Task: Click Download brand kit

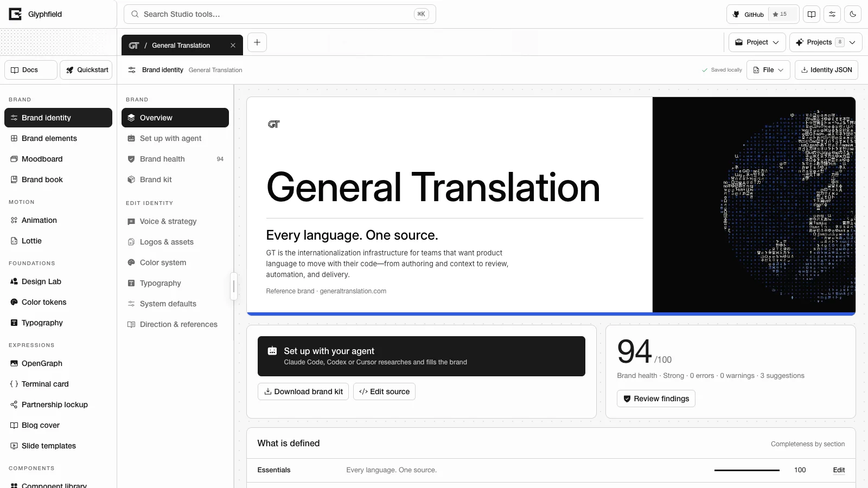Action: (x=303, y=391)
